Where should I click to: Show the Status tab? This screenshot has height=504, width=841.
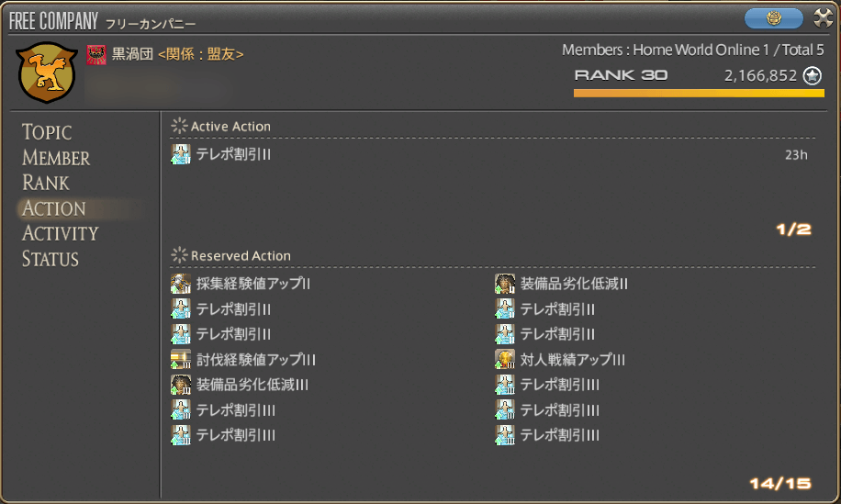coord(50,259)
